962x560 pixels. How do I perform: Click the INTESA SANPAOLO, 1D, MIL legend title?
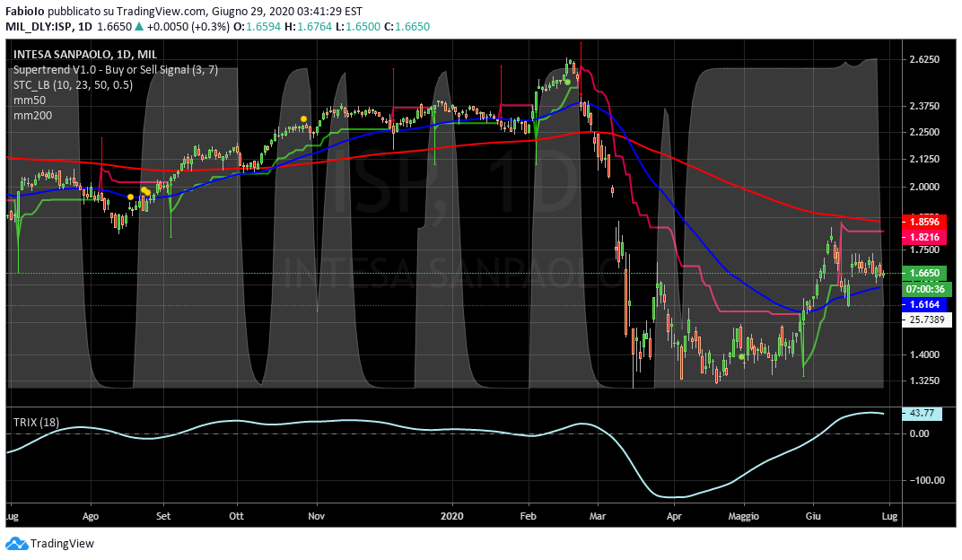85,55
